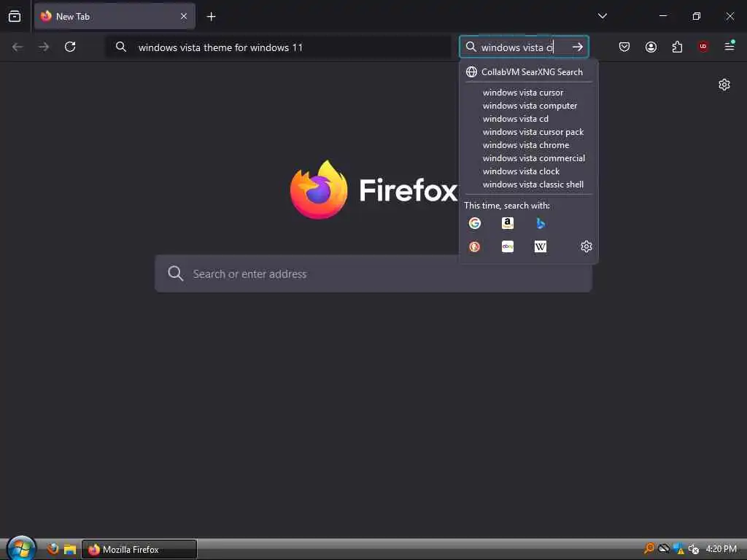Search this time with Amazon
The height and width of the screenshot is (560, 747).
pos(508,223)
